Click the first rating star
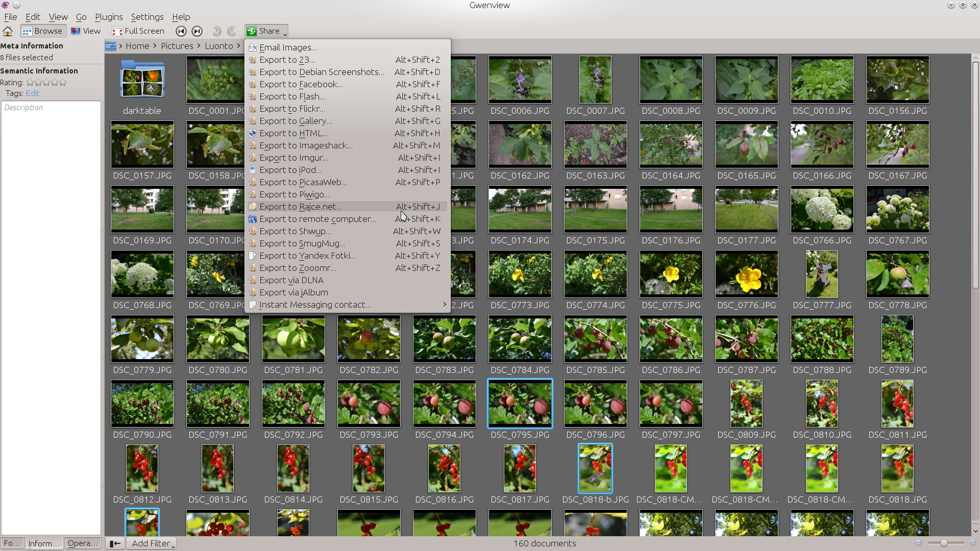The image size is (980, 551). tap(30, 82)
